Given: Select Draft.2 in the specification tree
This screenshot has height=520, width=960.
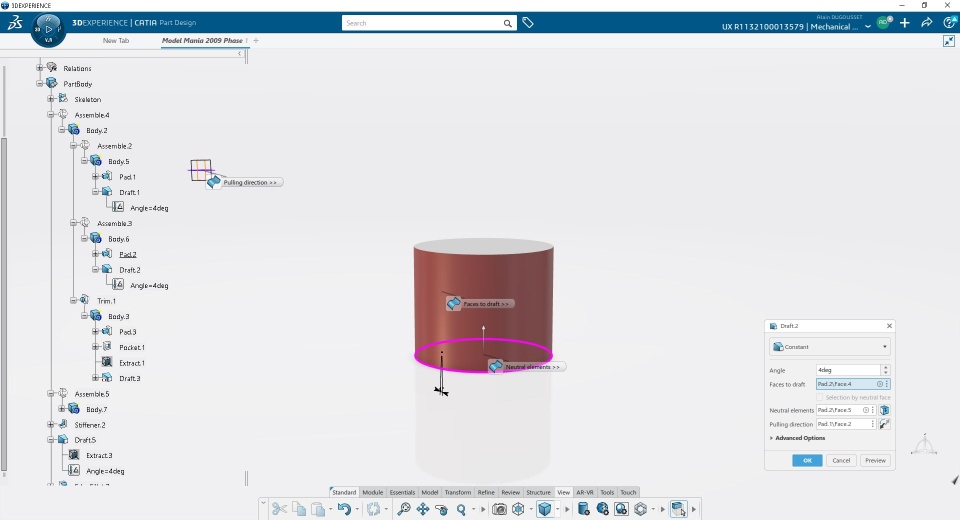Looking at the screenshot, I should coord(129,269).
